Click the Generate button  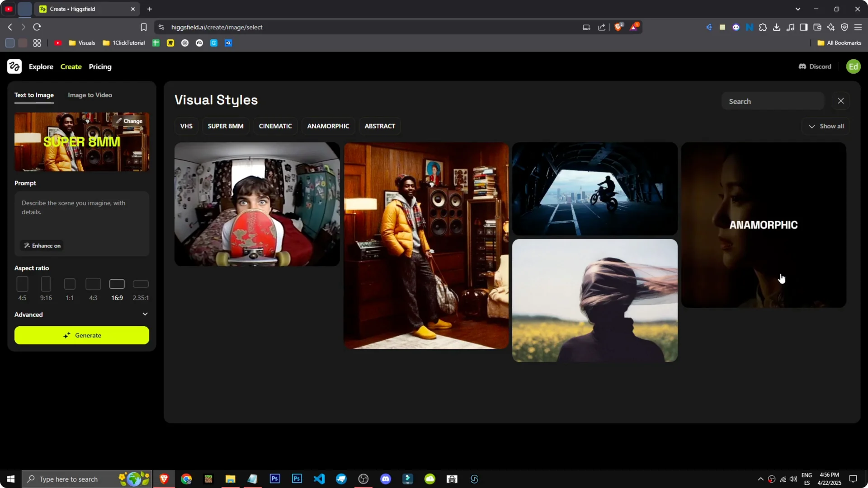point(81,335)
